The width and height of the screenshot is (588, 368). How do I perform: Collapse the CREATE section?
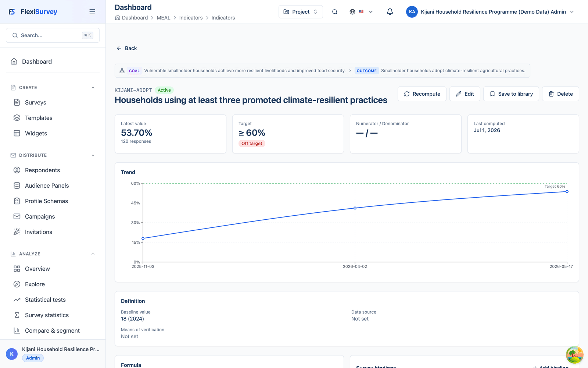(93, 88)
